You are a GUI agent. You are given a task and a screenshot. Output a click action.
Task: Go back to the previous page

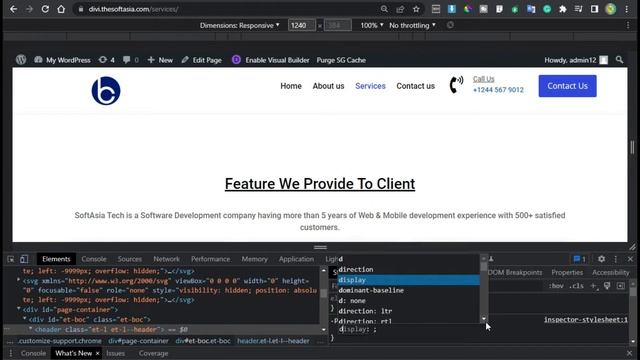[x=13, y=9]
